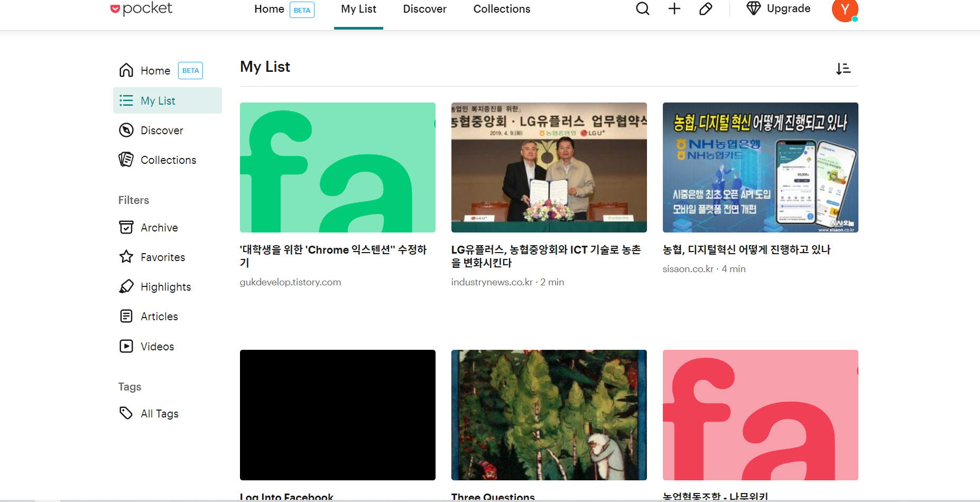The height and width of the screenshot is (502, 980).
Task: Open the Three Questions painting thumbnail
Action: pyautogui.click(x=549, y=415)
